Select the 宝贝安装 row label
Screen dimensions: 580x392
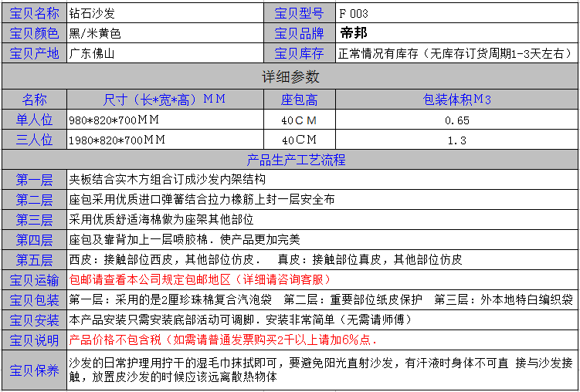(35, 320)
